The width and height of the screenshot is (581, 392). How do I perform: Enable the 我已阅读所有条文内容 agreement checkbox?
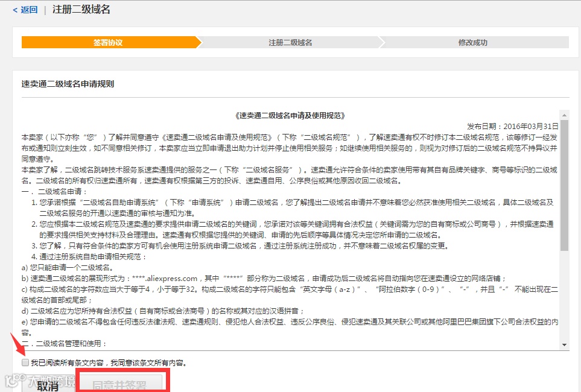pyautogui.click(x=25, y=362)
